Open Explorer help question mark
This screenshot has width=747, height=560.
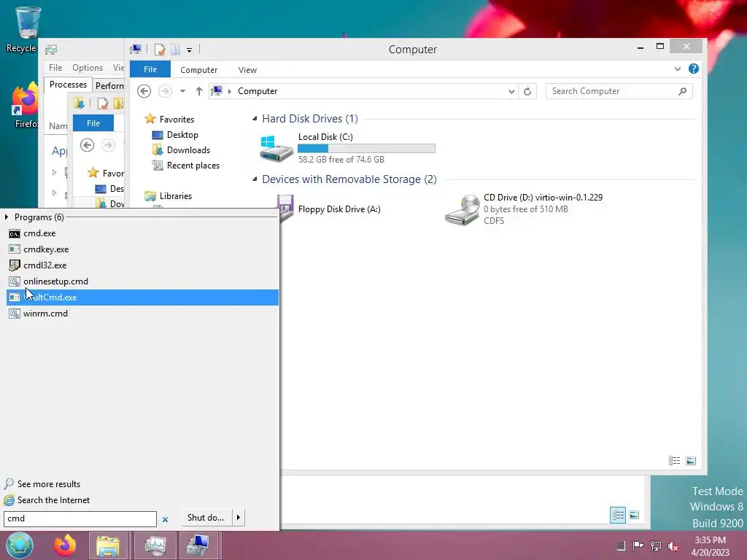(x=694, y=69)
